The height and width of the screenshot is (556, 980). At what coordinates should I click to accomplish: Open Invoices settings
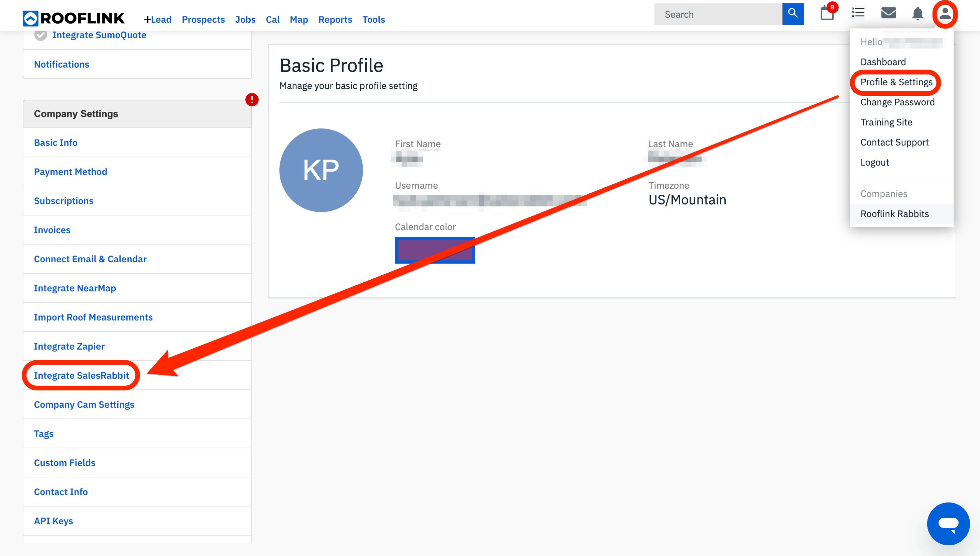coord(52,230)
